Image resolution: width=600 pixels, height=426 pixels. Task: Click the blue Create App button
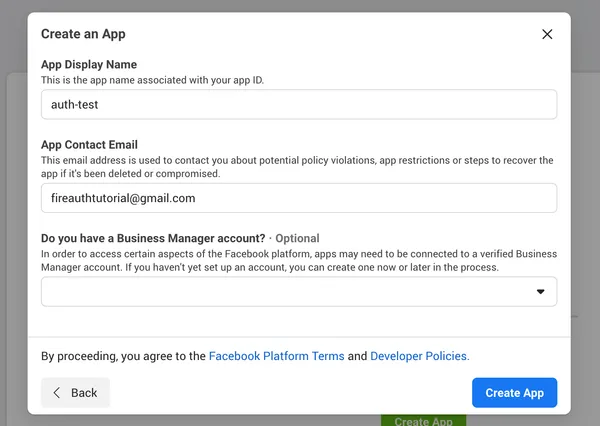(x=514, y=392)
